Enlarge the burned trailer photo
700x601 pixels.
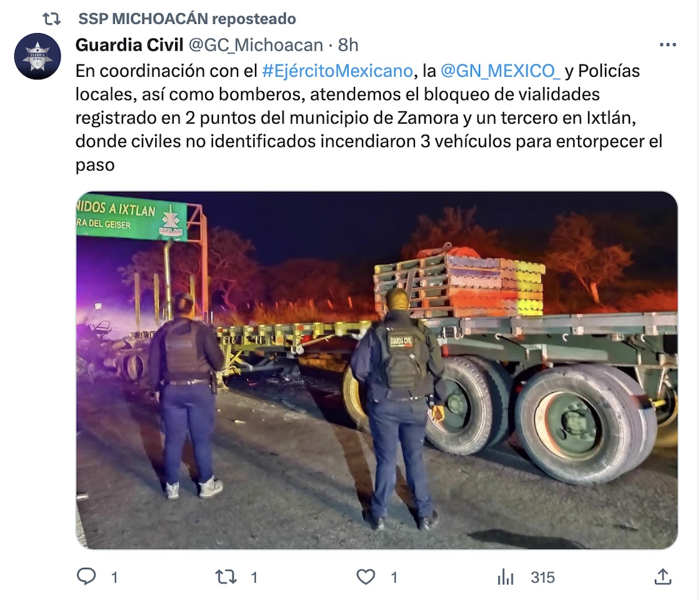click(x=377, y=370)
